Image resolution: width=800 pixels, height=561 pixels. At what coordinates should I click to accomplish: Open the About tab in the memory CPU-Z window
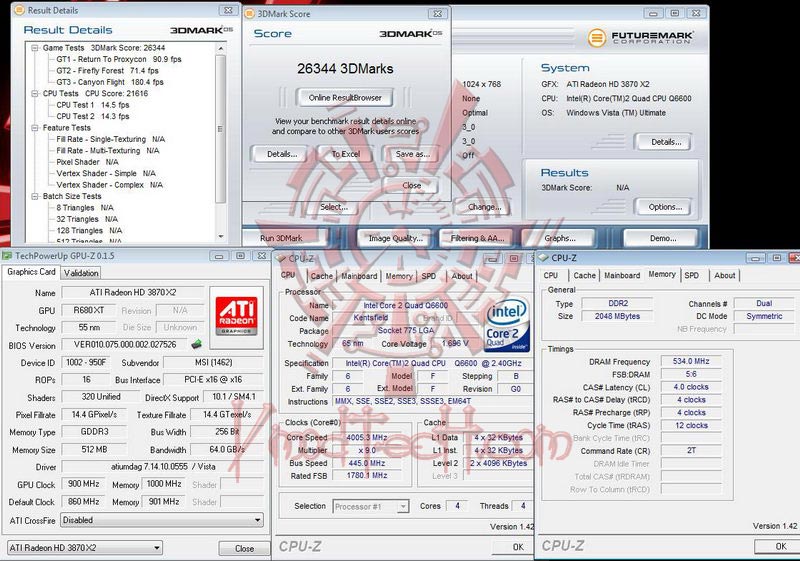(724, 275)
